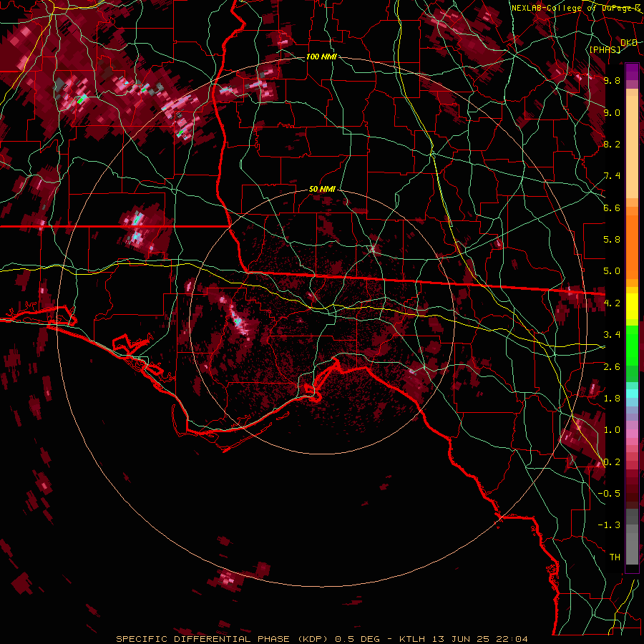
Task: Click the -1.3 value on color scale
Action: [x=609, y=525]
